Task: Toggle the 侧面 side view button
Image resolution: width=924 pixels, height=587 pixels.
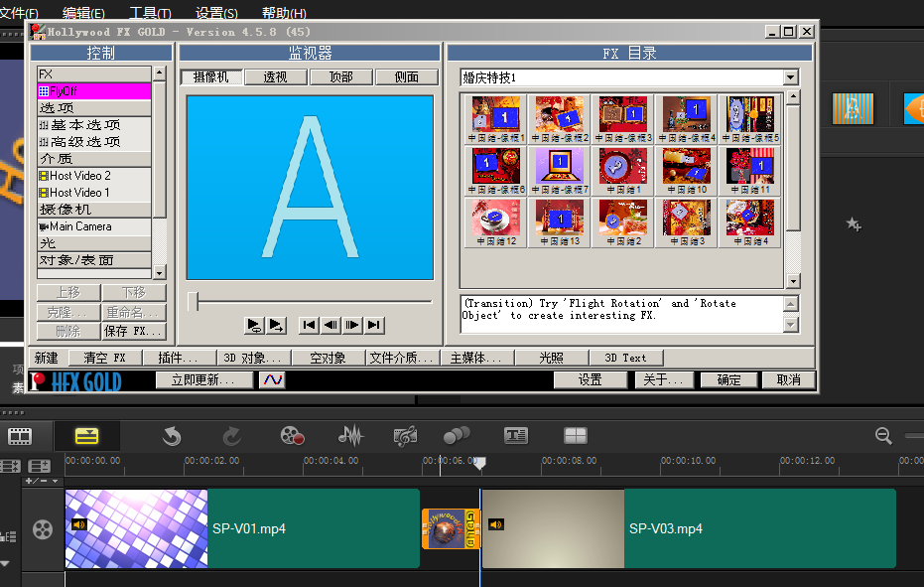Action: (x=407, y=77)
